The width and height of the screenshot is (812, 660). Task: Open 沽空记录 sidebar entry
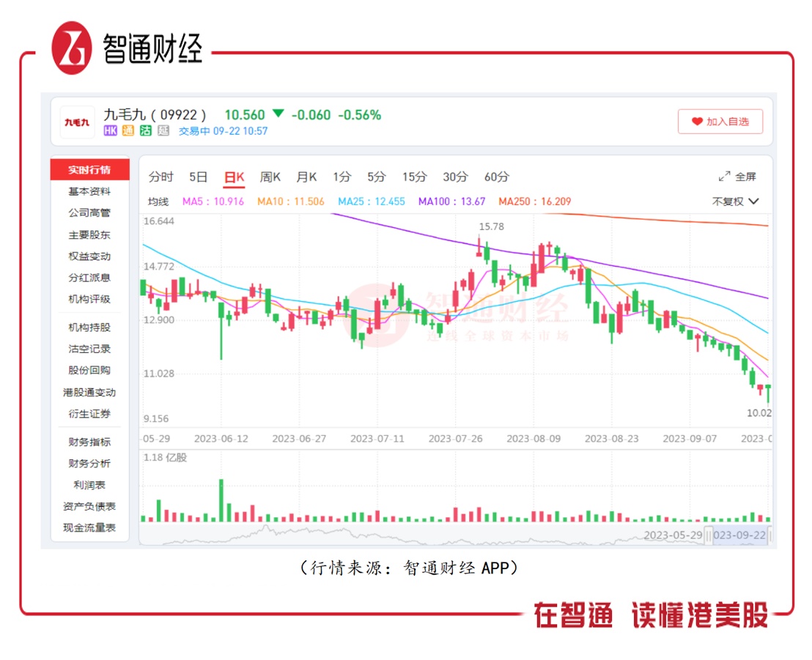[x=89, y=349]
